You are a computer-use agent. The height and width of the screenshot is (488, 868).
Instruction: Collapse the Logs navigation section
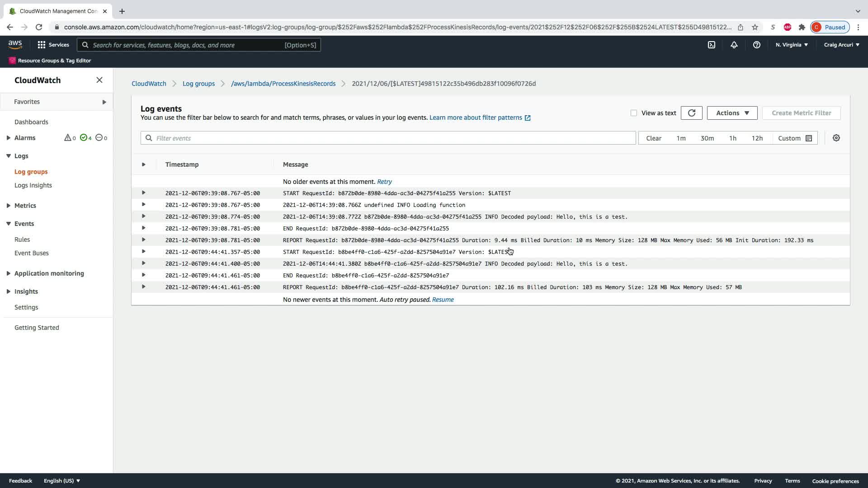point(9,156)
